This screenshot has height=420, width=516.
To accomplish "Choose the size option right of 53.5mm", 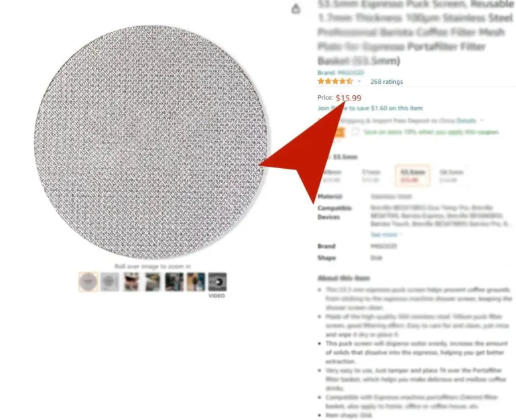I will click(x=450, y=176).
